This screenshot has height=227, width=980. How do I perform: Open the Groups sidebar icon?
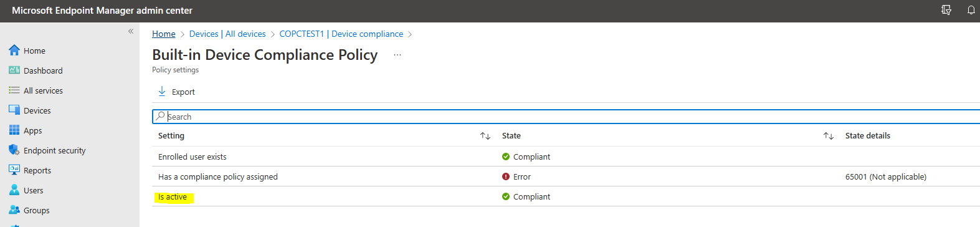14,210
